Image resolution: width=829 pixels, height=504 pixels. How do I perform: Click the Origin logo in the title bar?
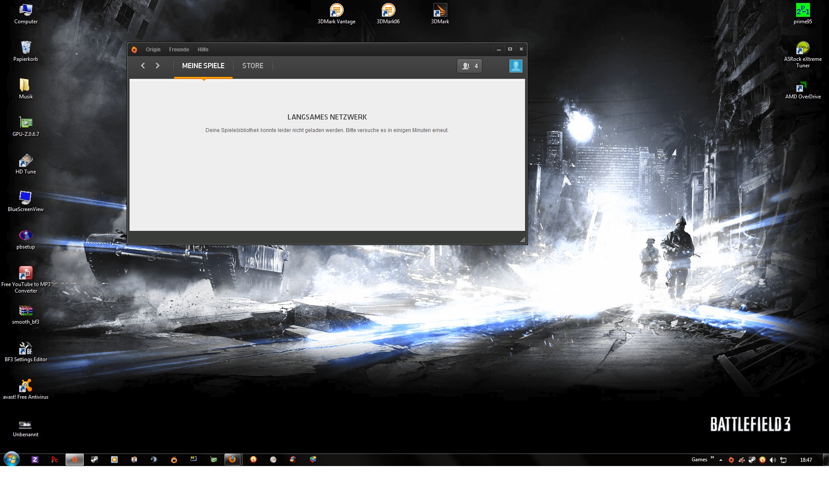pos(134,50)
